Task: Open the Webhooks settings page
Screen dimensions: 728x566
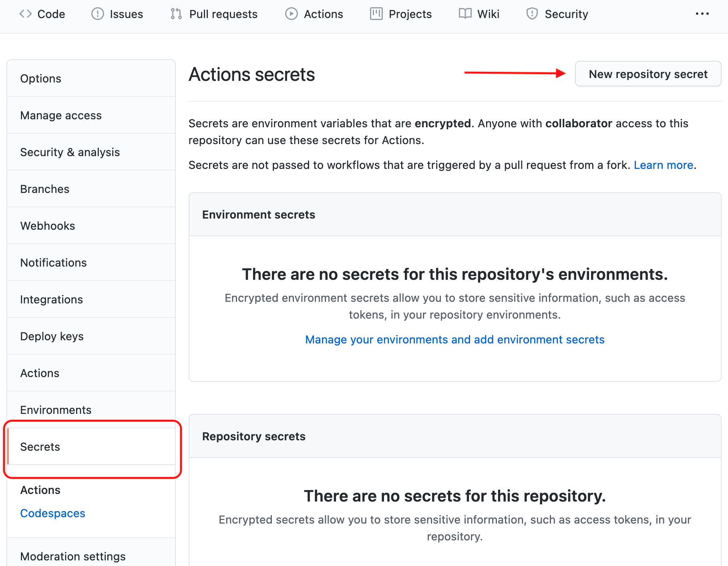Action: [x=48, y=226]
